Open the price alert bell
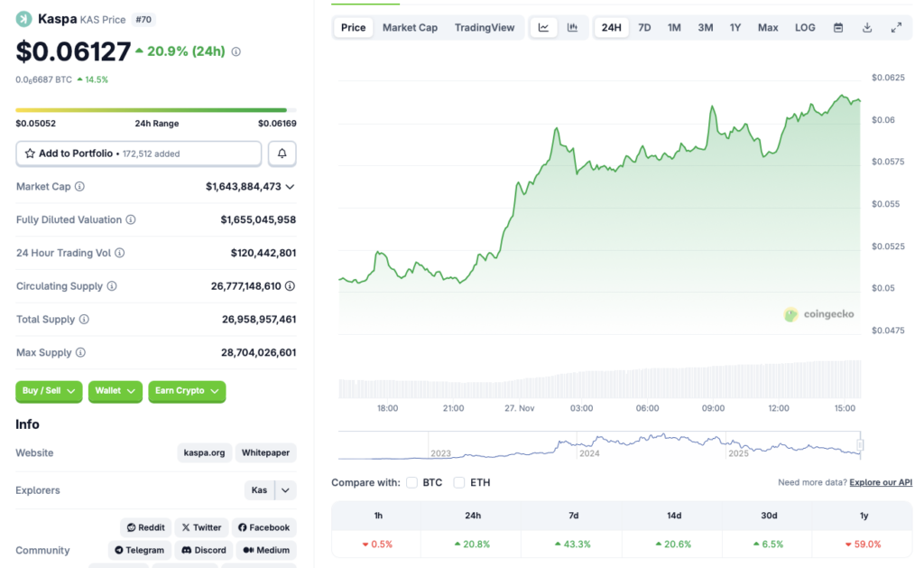Screen dimensions: 924x568 pos(282,153)
